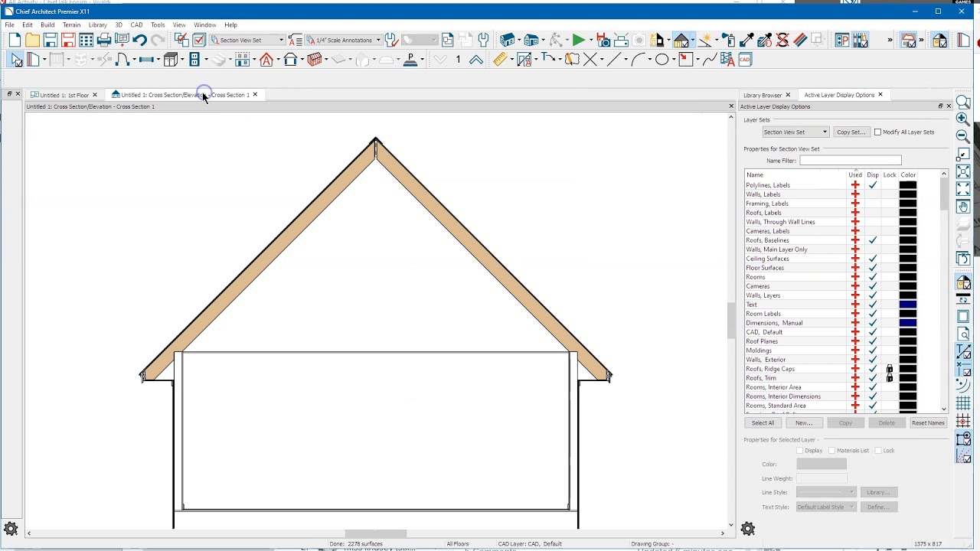
Task: Click the Select All button
Action: pos(763,423)
